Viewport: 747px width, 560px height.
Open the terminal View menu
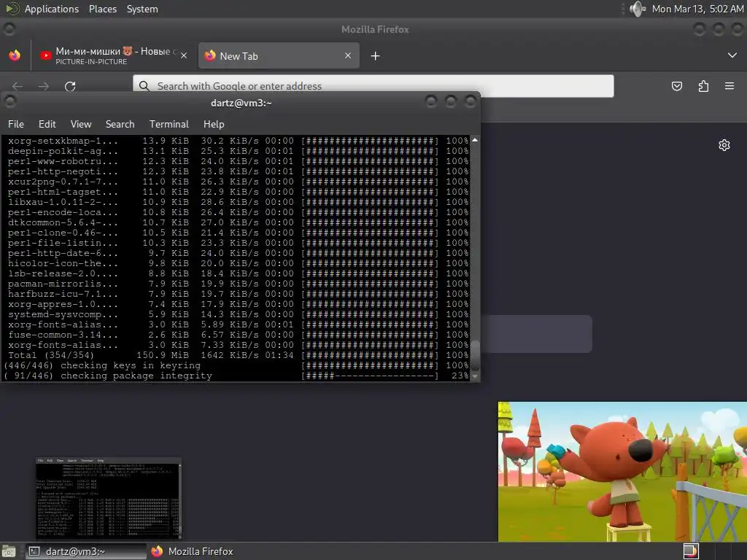pos(81,124)
